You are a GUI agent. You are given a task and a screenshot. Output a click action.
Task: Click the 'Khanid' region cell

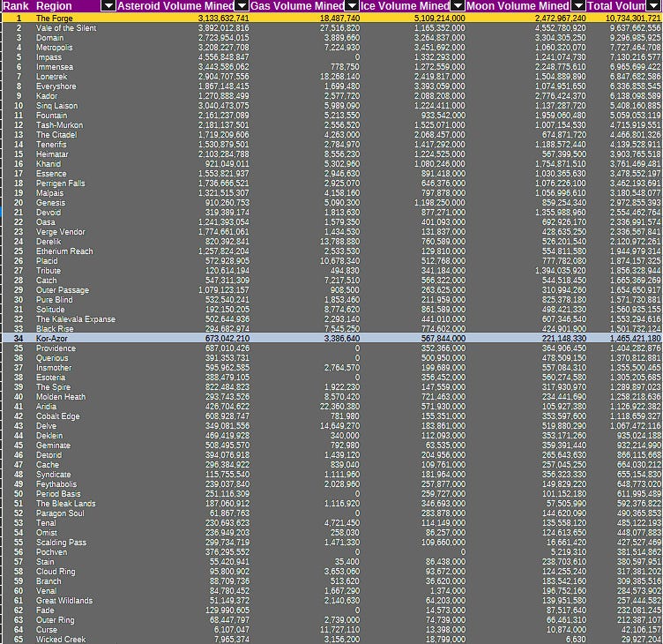coord(48,164)
